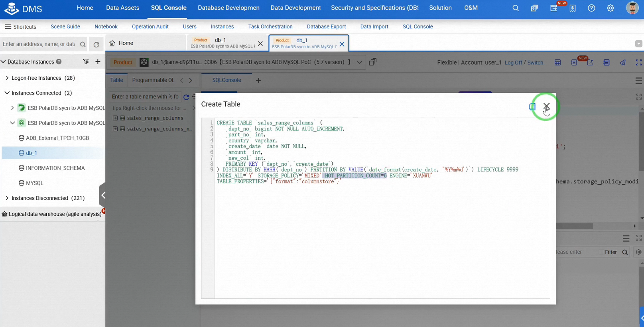This screenshot has height=327, width=644.
Task: Expand Logon-free Instances (28)
Action: pos(7,78)
